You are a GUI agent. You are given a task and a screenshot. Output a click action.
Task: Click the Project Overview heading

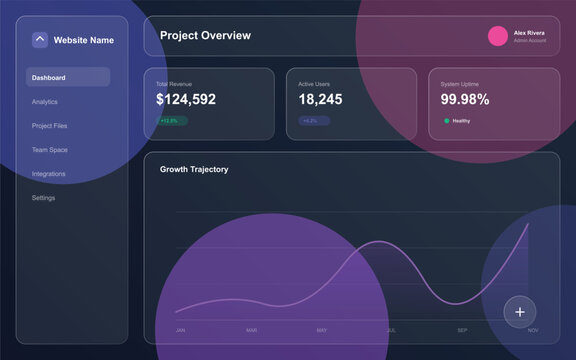pyautogui.click(x=205, y=36)
